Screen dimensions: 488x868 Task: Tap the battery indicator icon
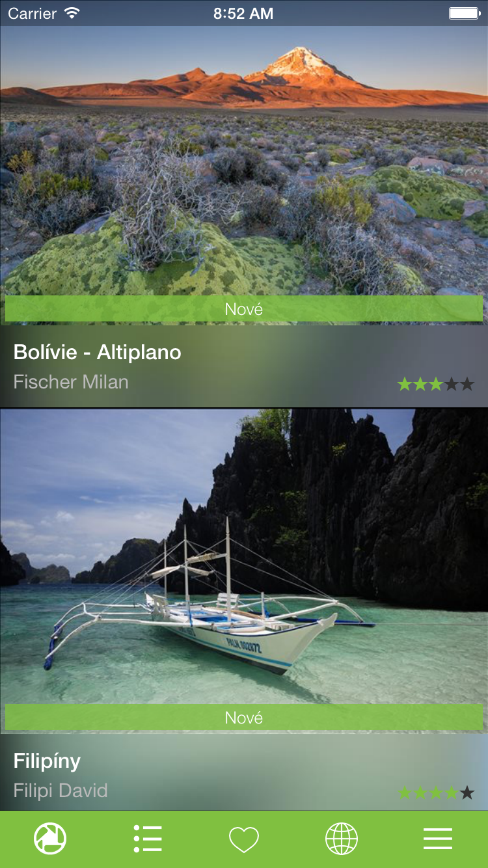(x=464, y=13)
